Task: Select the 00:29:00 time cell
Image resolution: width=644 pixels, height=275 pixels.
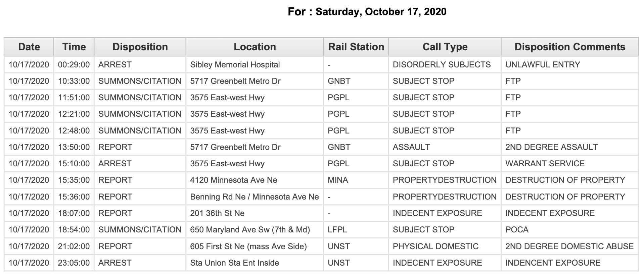Action: click(74, 65)
